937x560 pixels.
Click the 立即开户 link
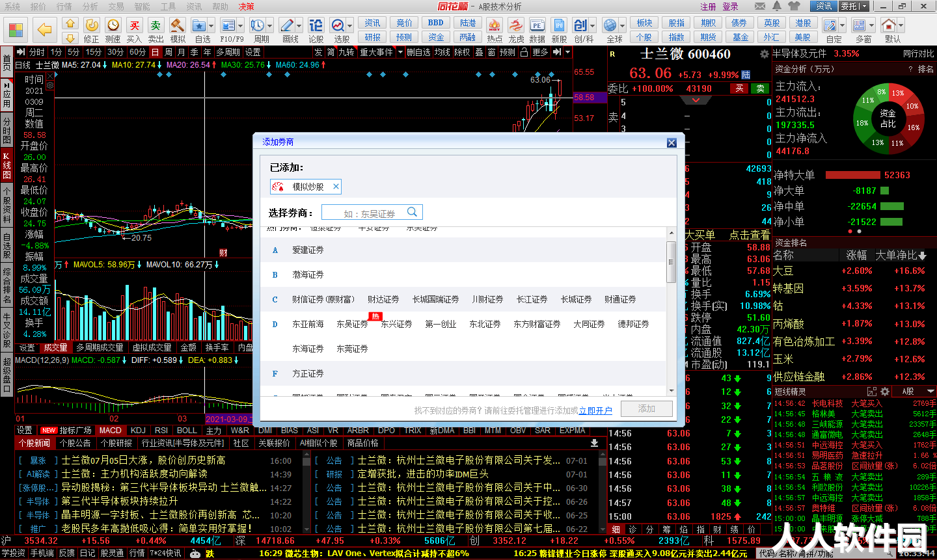[595, 410]
